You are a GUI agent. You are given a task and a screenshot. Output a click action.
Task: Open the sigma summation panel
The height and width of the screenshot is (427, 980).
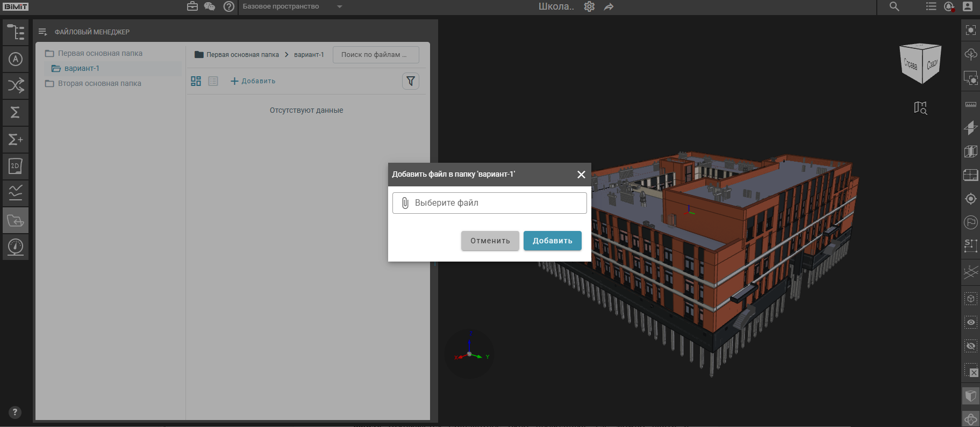click(16, 113)
